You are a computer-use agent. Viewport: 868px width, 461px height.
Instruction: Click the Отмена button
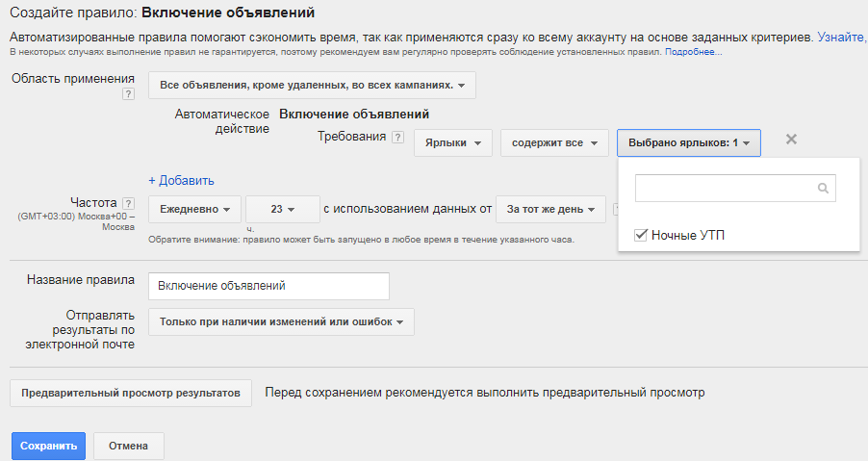coord(128,447)
